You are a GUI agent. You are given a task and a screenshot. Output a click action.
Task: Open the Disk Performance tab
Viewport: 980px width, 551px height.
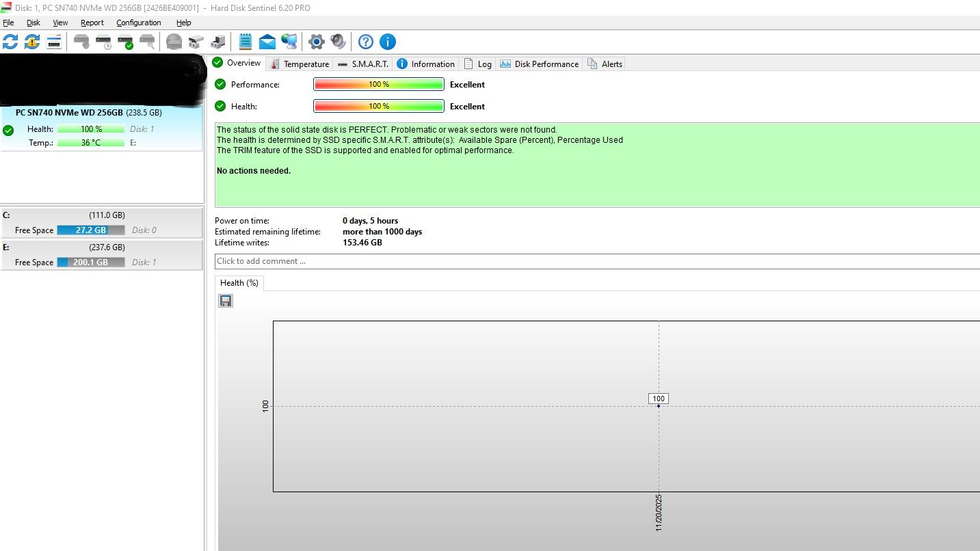(540, 64)
